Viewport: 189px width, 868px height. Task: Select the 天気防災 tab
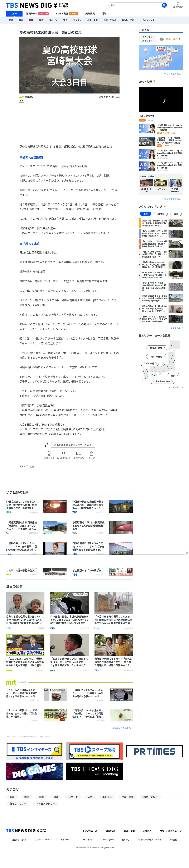click(90, 13)
